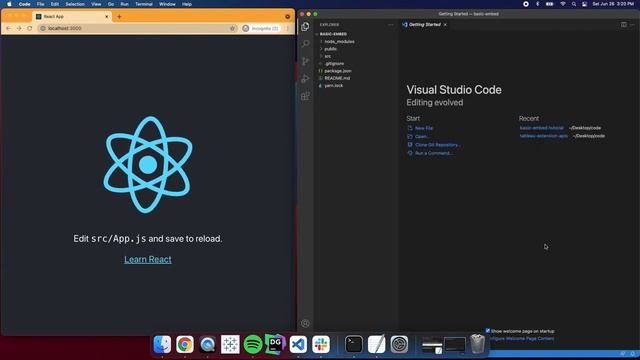
Task: Open Tableau from the Dock
Action: click(230, 344)
